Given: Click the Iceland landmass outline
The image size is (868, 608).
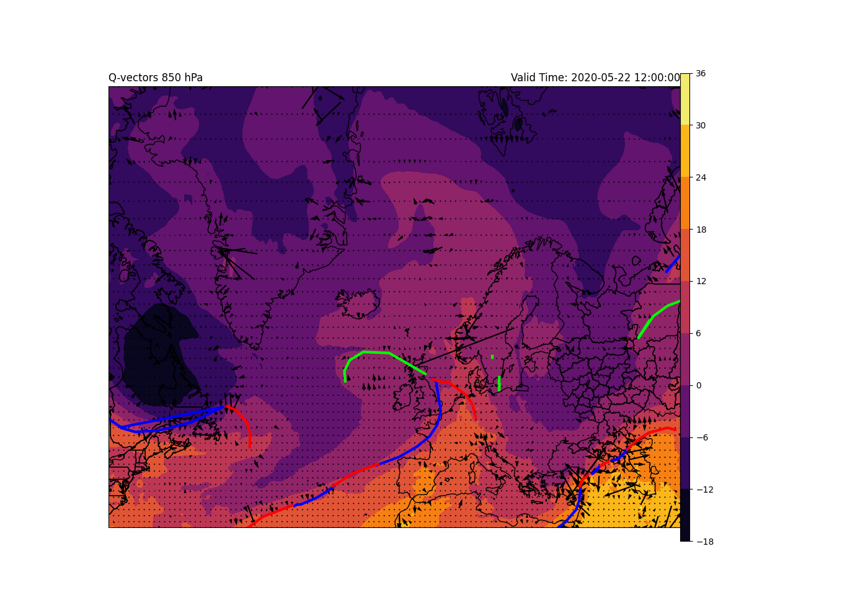Looking at the screenshot, I should (359, 304).
